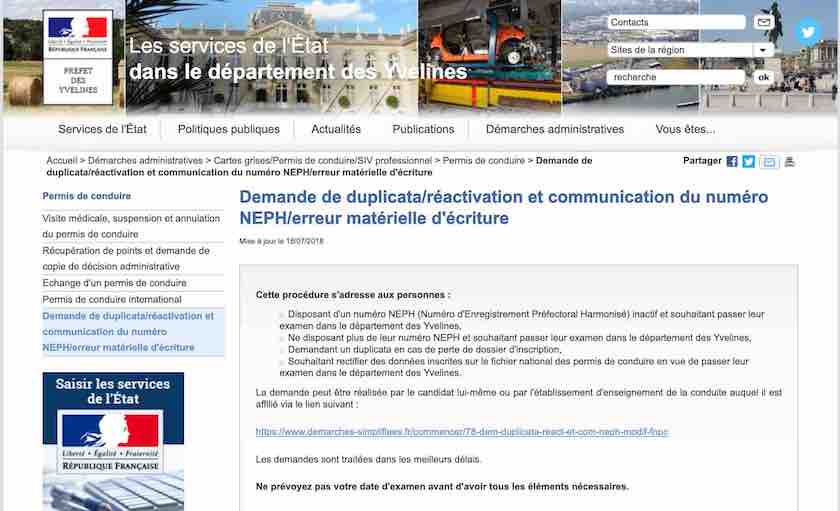Select 'Echange d'un permis de conduire'
This screenshot has height=511, width=840.
click(114, 283)
